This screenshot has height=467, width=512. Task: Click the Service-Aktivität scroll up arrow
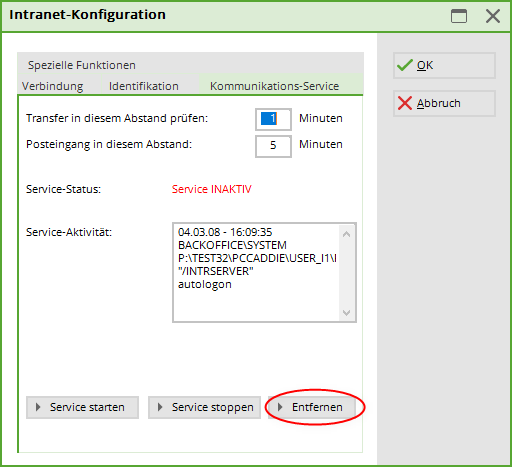click(x=346, y=234)
